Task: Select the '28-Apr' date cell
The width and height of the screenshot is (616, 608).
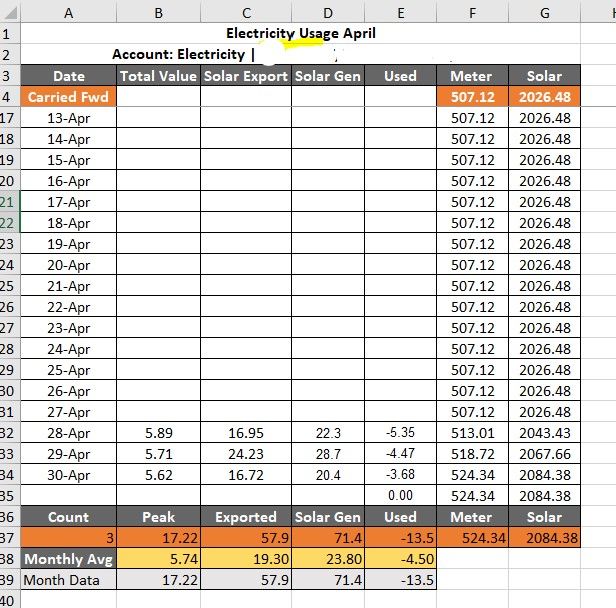Action: coord(68,433)
